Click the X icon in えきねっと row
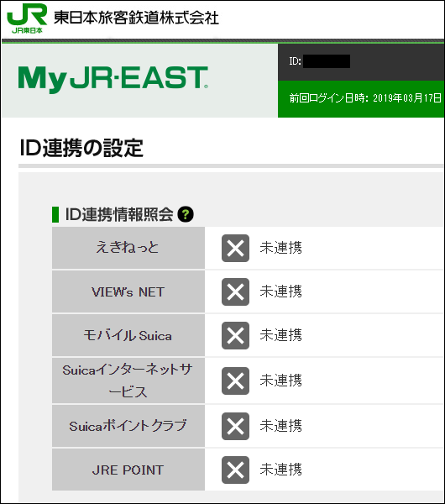Viewport: 445px width, 504px height. click(235, 248)
